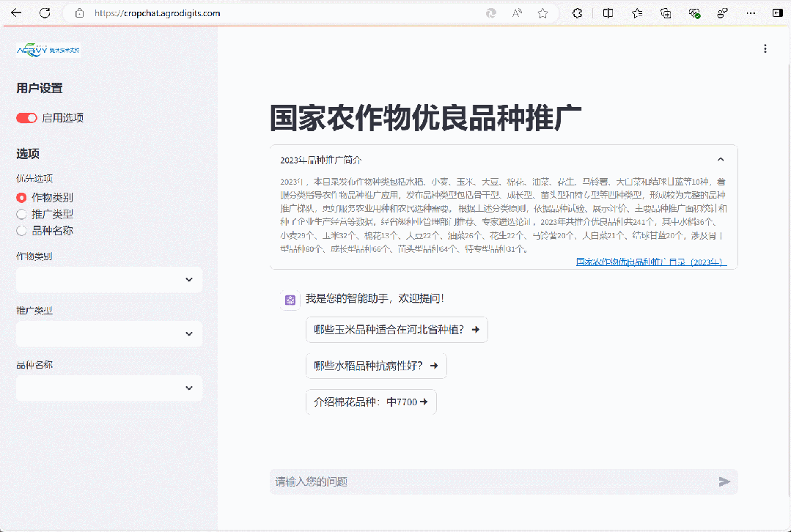Viewport: 791px width, 532px height.
Task: Collapse the 2023年品种推广简介 section
Action: pyautogui.click(x=720, y=160)
